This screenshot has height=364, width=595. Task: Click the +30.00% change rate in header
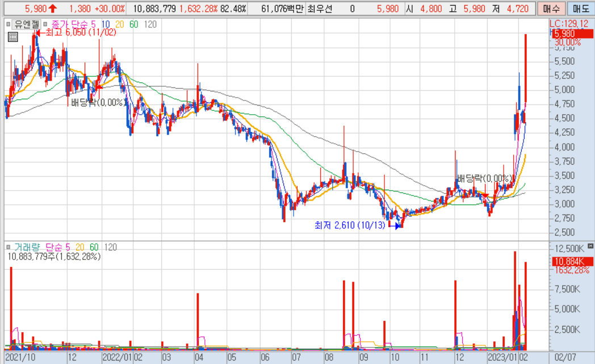(110, 9)
